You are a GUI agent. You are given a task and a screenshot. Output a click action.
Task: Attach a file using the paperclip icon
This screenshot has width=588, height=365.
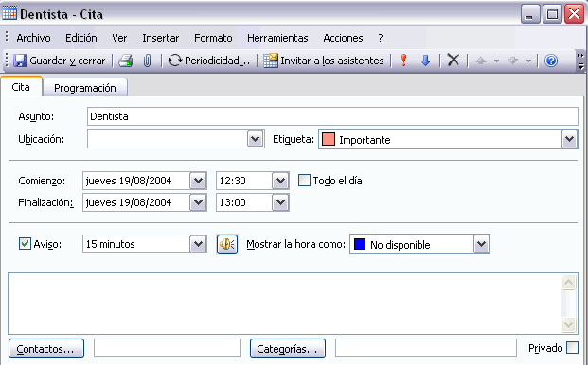[x=148, y=61]
